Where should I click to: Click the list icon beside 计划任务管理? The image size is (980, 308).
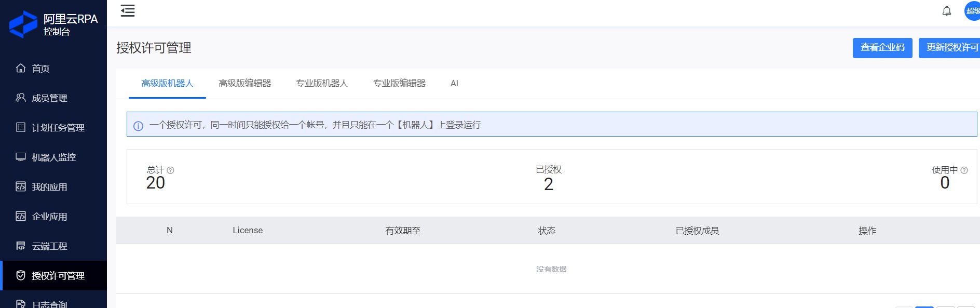21,127
